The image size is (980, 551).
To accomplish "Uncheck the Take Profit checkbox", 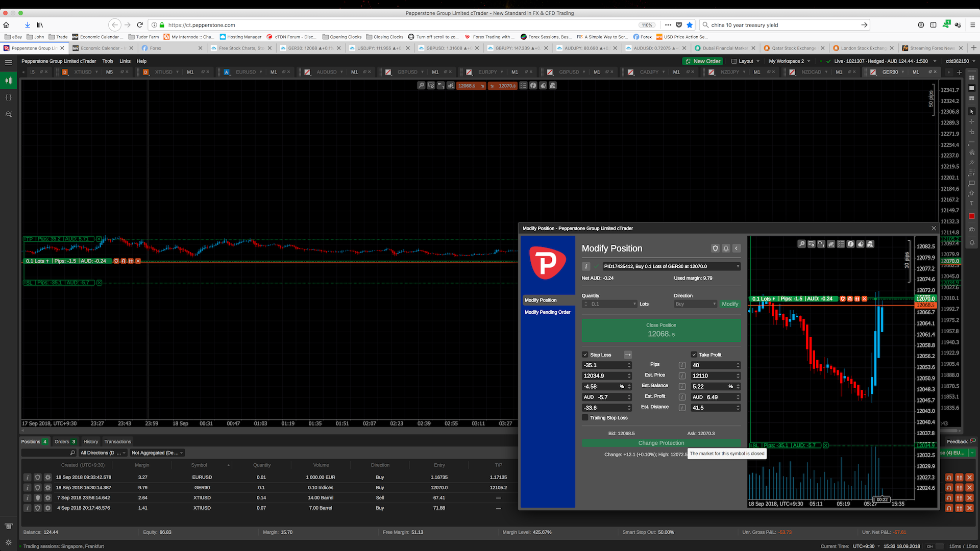I will [694, 355].
